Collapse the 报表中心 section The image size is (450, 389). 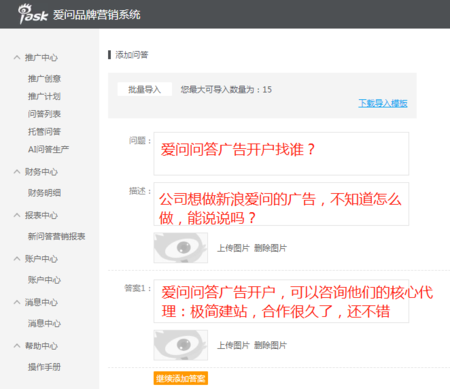pyautogui.click(x=36, y=215)
